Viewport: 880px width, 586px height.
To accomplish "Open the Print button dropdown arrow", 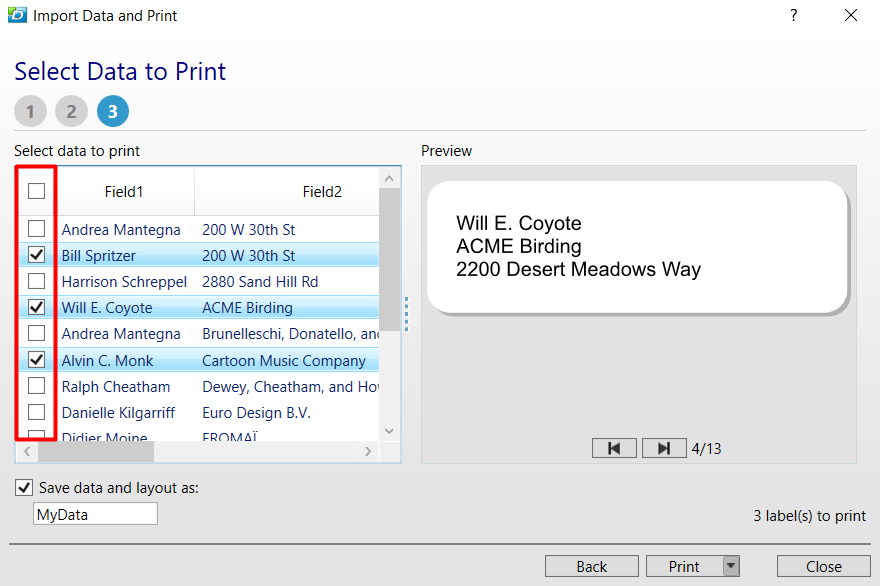I will [729, 565].
